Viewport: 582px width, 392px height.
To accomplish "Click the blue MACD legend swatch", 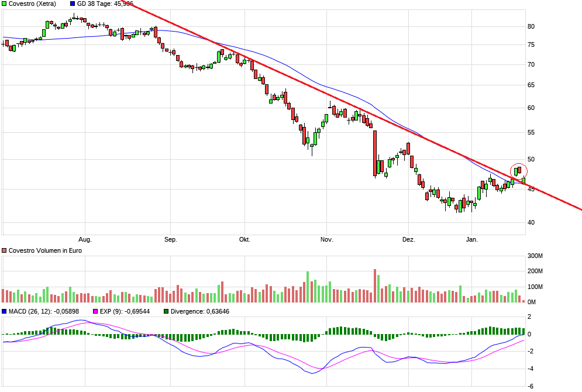I will (x=4, y=311).
